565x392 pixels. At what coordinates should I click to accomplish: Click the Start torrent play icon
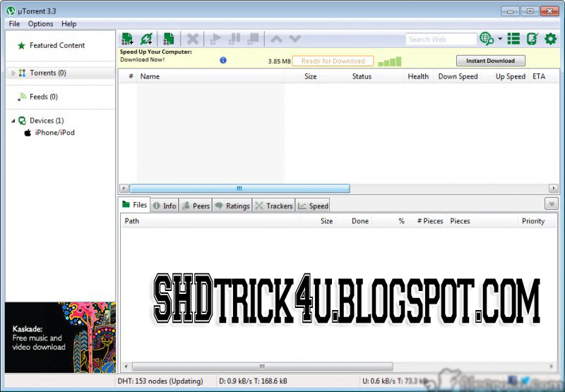pyautogui.click(x=215, y=39)
